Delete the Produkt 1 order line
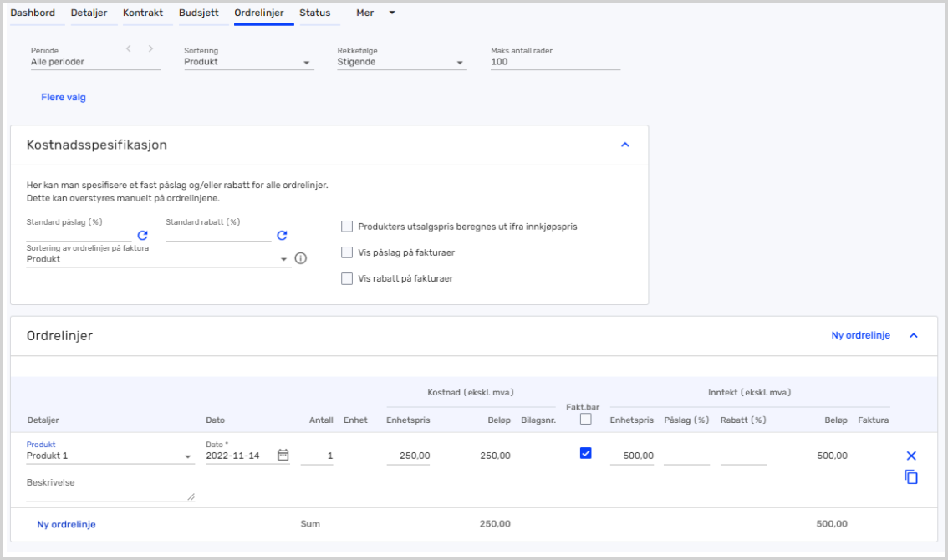 (911, 456)
